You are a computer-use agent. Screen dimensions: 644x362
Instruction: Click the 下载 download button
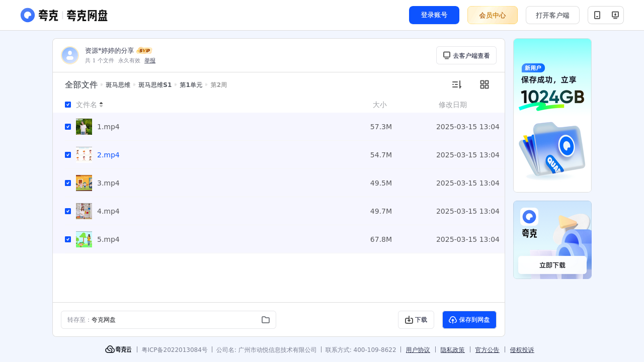tap(416, 320)
